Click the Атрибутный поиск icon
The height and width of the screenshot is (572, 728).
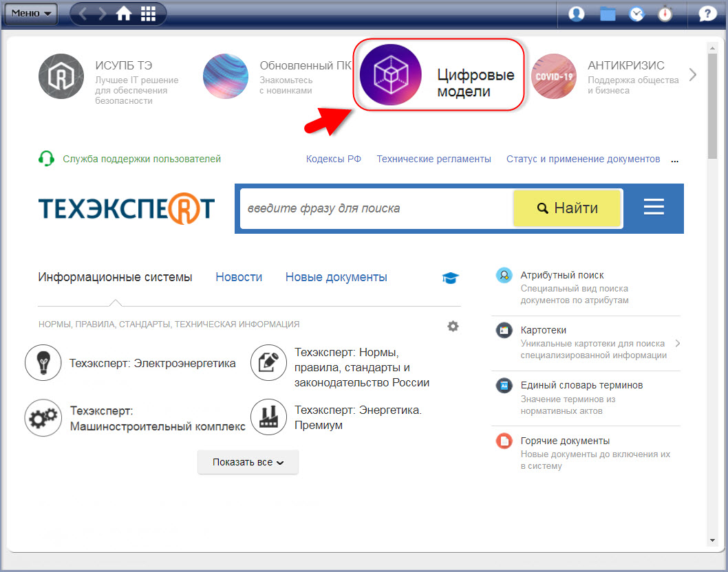tap(504, 275)
